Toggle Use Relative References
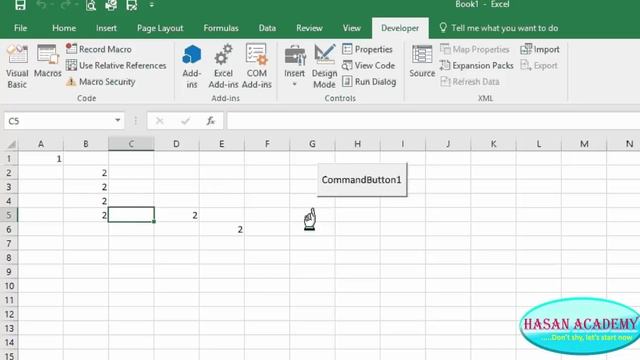The width and height of the screenshot is (640, 360). tap(116, 65)
